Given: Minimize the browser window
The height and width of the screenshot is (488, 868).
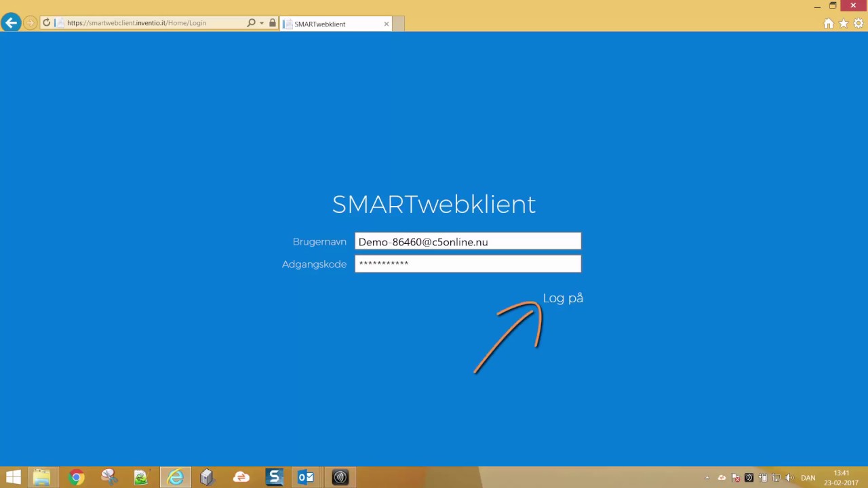Looking at the screenshot, I should 817,6.
